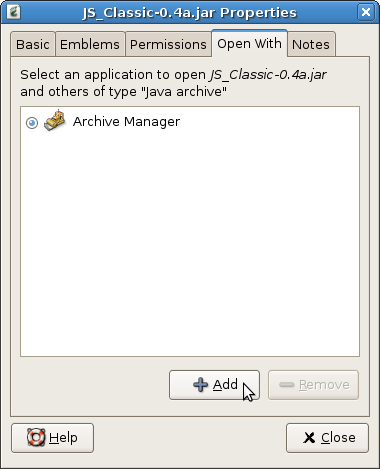Click the Archive Manager bulldozer icon

point(55,120)
